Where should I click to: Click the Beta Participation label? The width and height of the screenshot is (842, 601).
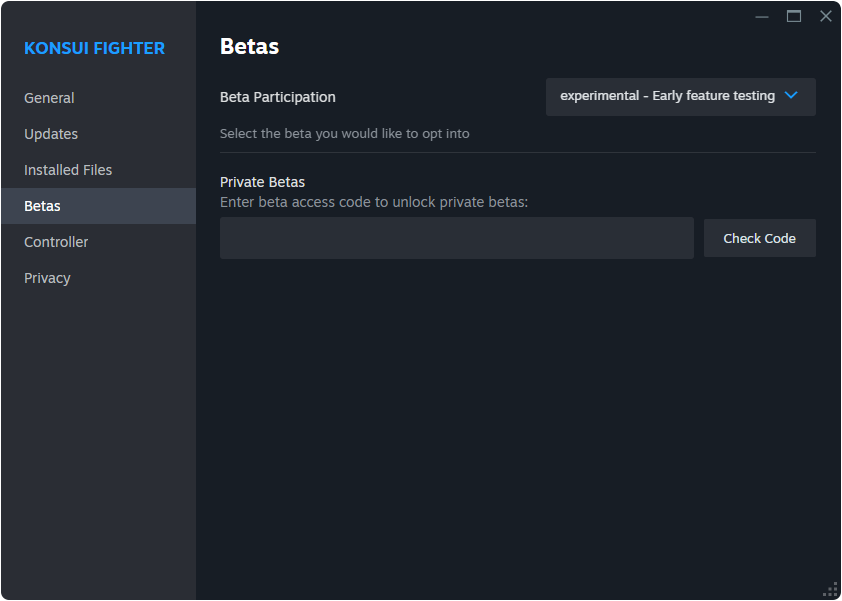click(277, 97)
